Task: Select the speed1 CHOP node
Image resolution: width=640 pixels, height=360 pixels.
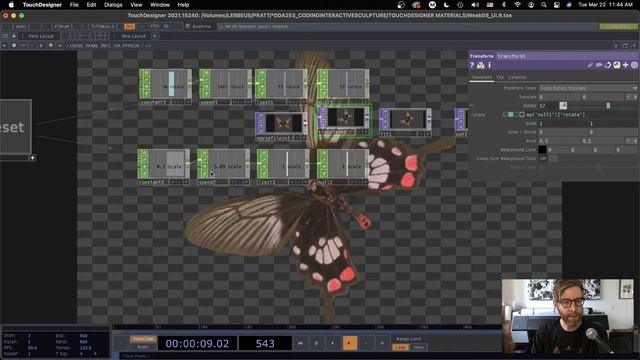Action: [x=225, y=87]
